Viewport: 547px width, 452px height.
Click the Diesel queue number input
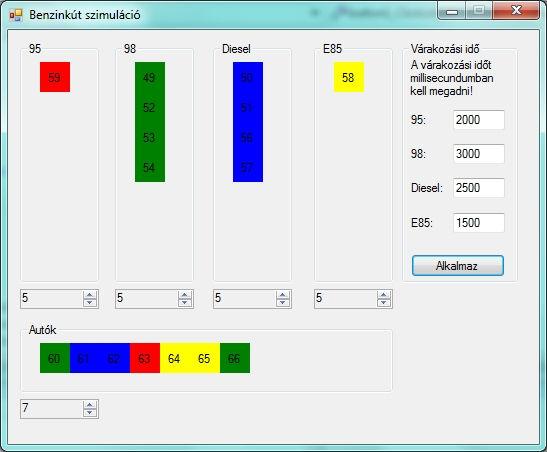[x=245, y=299]
